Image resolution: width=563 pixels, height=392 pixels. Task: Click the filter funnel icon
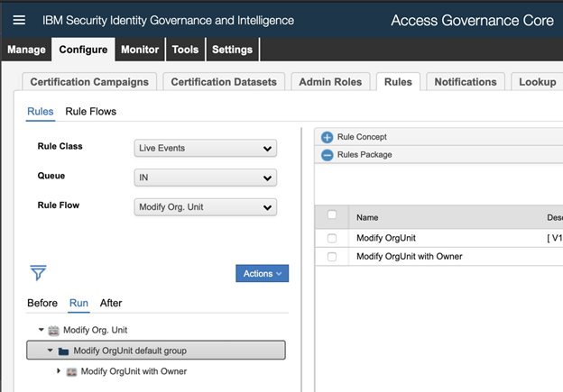pyautogui.click(x=38, y=272)
